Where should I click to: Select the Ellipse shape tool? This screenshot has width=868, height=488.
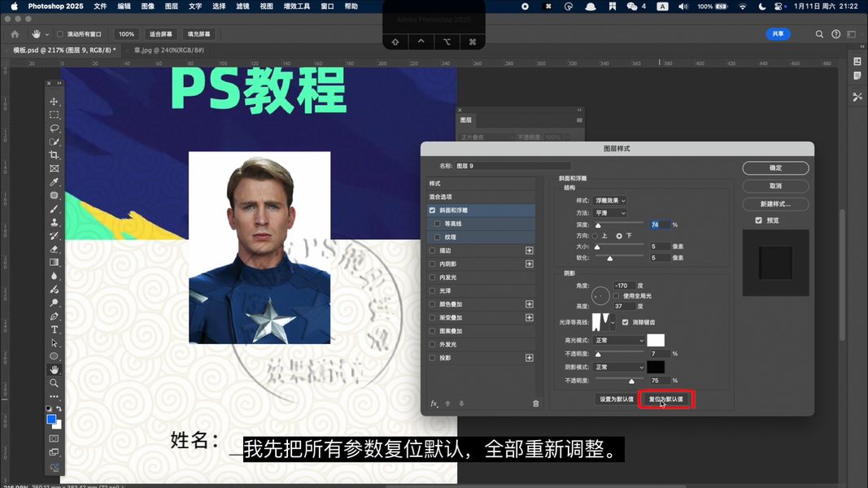(x=54, y=356)
